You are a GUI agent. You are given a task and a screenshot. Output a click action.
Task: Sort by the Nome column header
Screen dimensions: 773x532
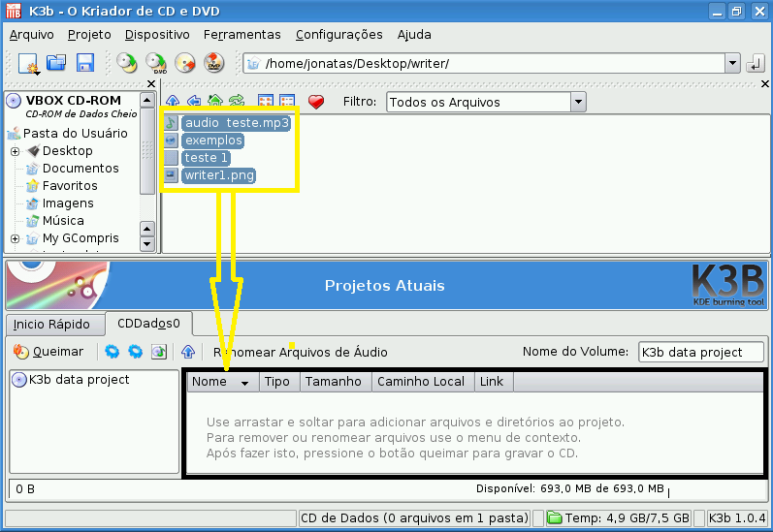(223, 382)
